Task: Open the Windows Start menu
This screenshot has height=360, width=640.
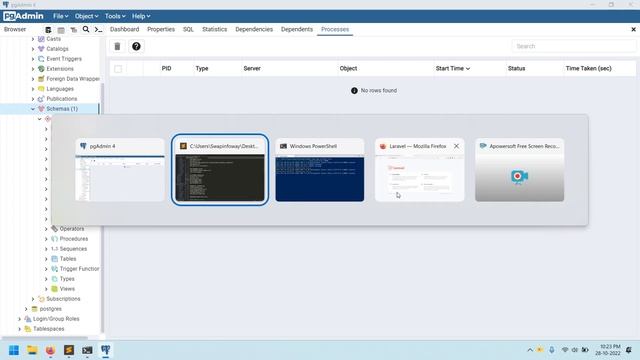Action: [x=14, y=350]
